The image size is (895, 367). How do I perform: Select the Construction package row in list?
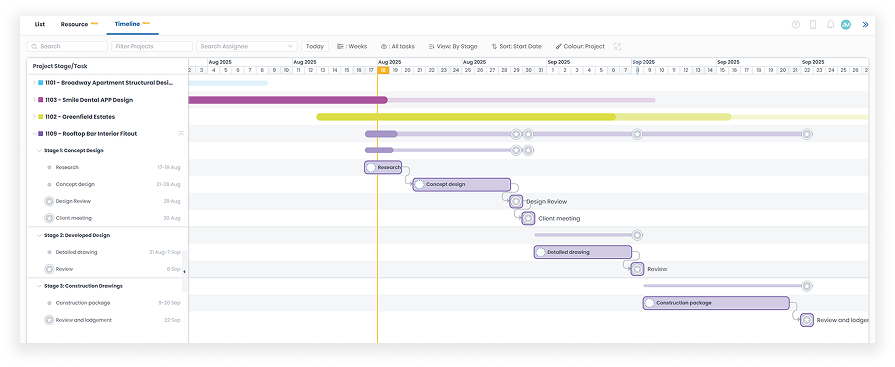[x=108, y=303]
